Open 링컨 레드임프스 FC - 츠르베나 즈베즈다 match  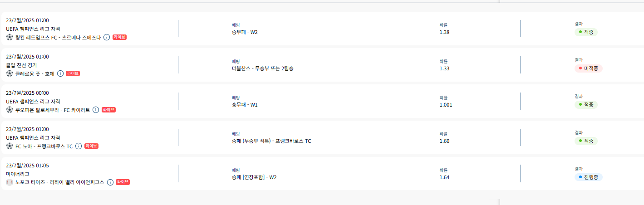point(58,37)
